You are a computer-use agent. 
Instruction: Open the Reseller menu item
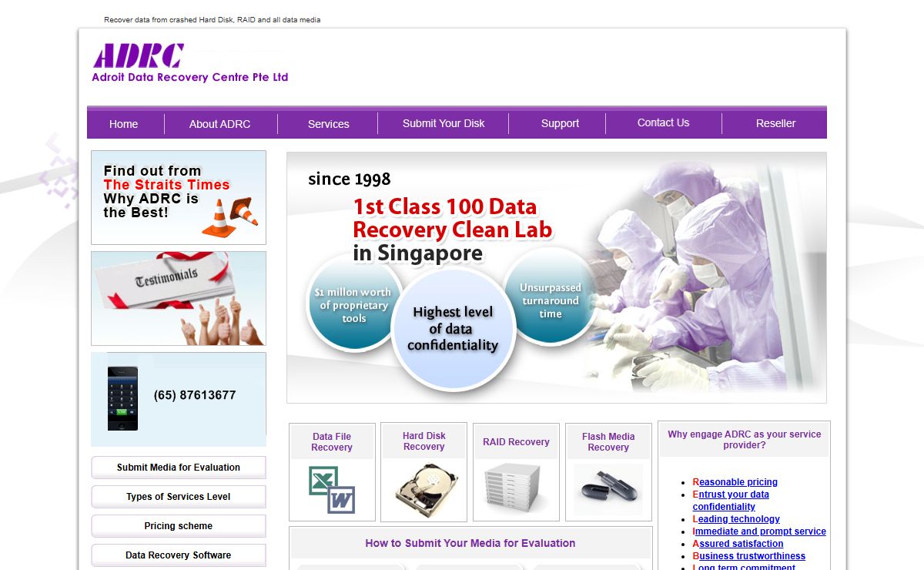775,123
